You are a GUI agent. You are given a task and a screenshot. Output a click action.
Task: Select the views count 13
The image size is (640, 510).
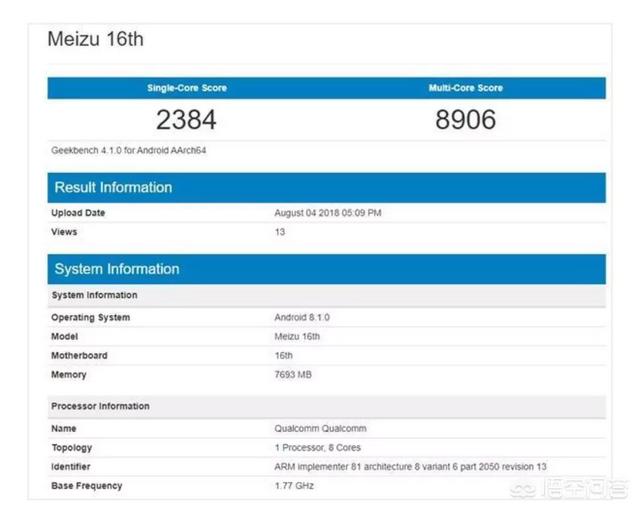click(x=280, y=232)
